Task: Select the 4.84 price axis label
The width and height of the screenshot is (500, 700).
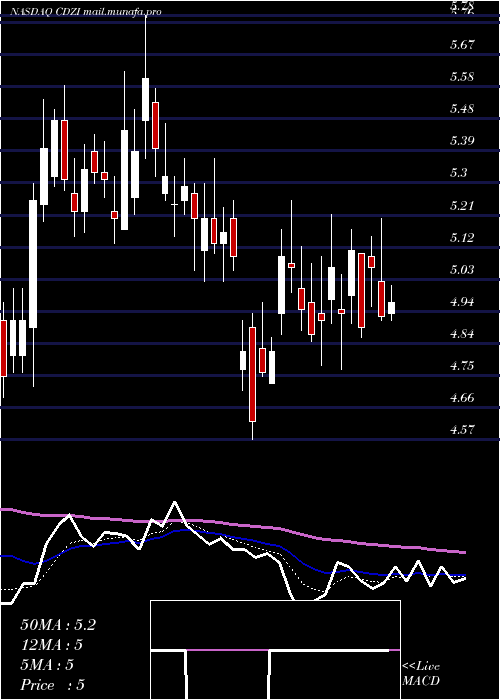Action: [x=462, y=334]
